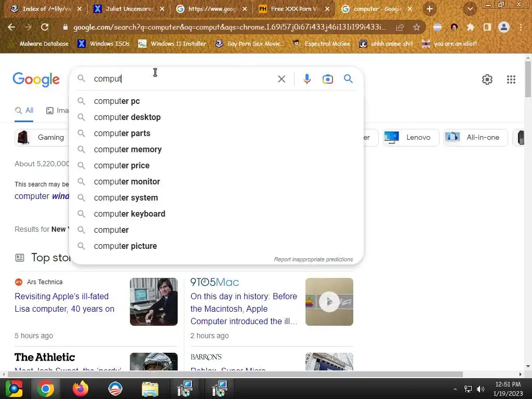The width and height of the screenshot is (532, 399).
Task: Open Chrome from the taskbar
Action: pos(46,389)
